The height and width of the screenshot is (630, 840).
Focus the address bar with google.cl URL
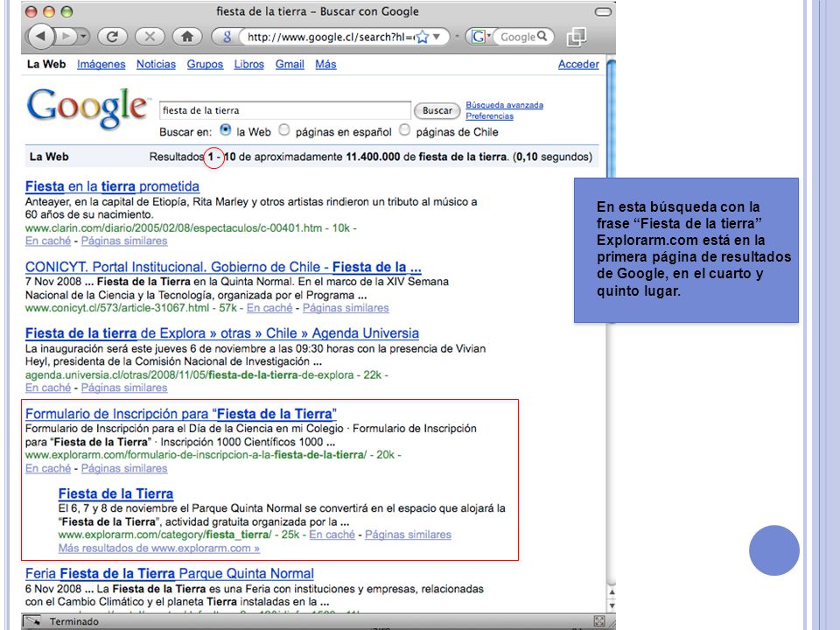coord(331,37)
